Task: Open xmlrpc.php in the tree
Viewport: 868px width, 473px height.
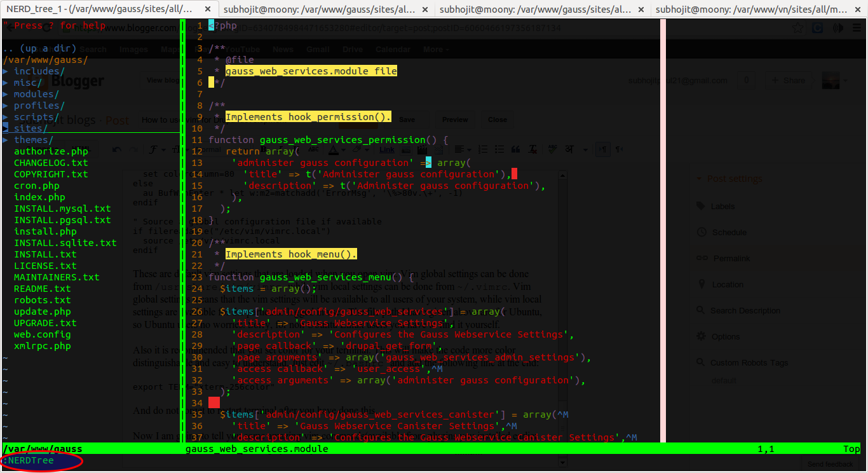Action: (43, 346)
